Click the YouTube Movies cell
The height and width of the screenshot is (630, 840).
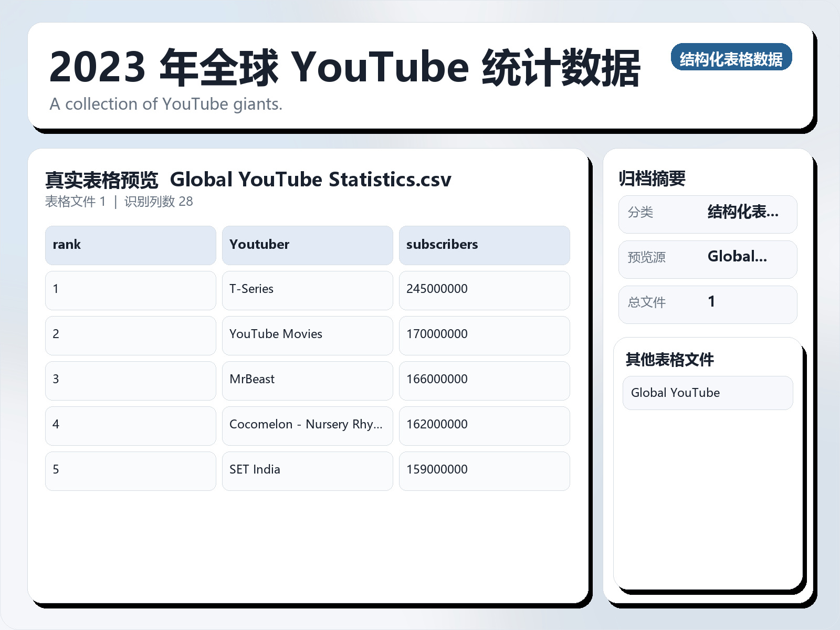307,335
